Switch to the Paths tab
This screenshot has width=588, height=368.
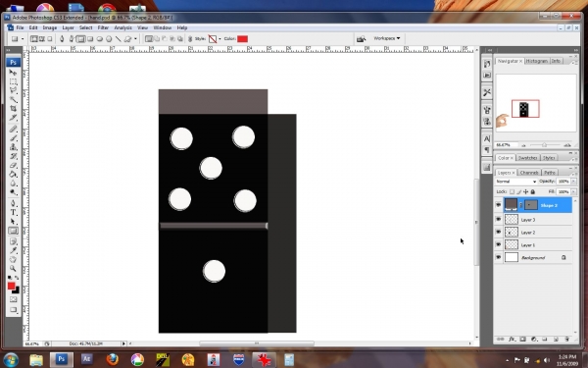click(x=550, y=173)
